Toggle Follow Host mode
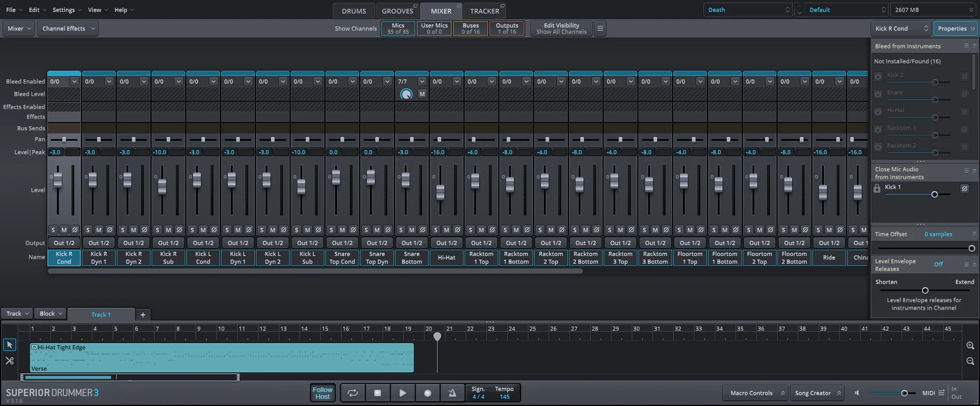980x406 pixels. pos(322,393)
